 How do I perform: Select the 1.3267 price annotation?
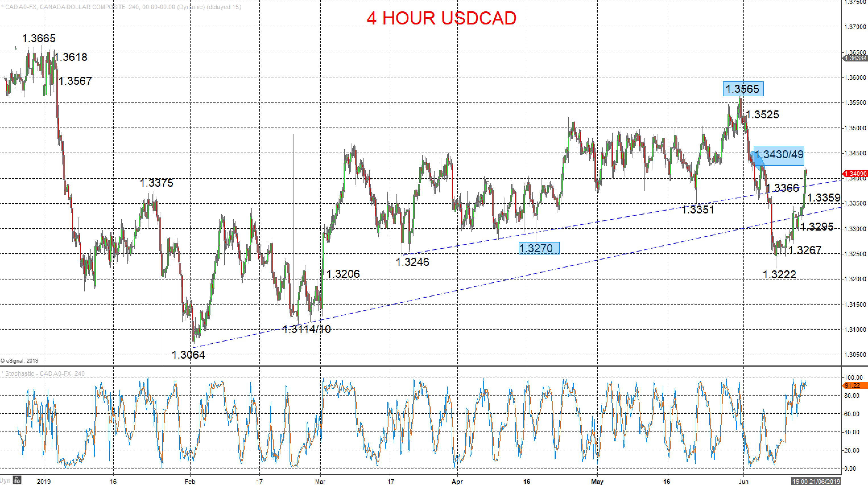pyautogui.click(x=805, y=250)
